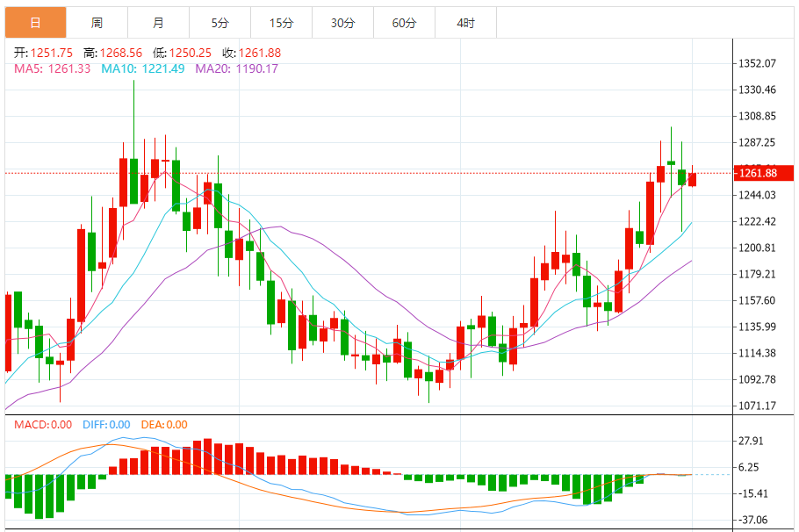Click the 1244.03 price axis label

757,195
